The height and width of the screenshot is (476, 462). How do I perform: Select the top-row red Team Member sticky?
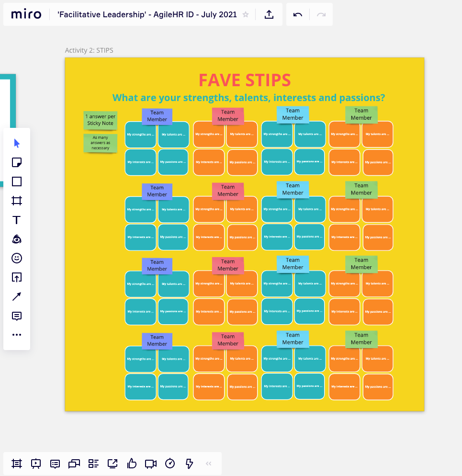click(228, 116)
